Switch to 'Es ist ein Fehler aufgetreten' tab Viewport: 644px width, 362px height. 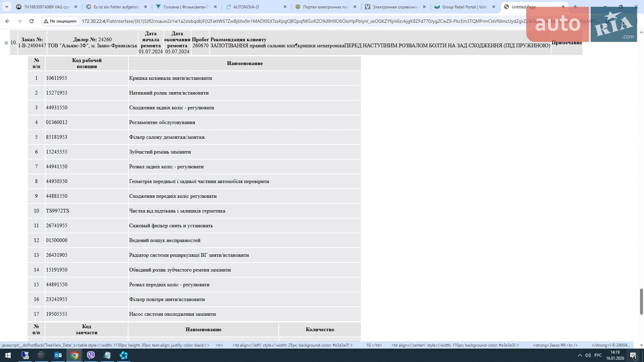click(116, 7)
